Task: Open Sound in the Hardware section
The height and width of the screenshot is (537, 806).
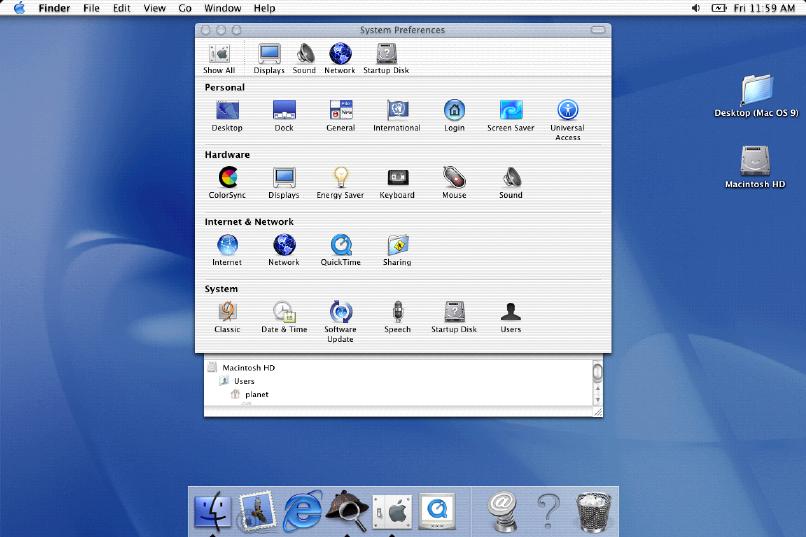Action: (511, 183)
